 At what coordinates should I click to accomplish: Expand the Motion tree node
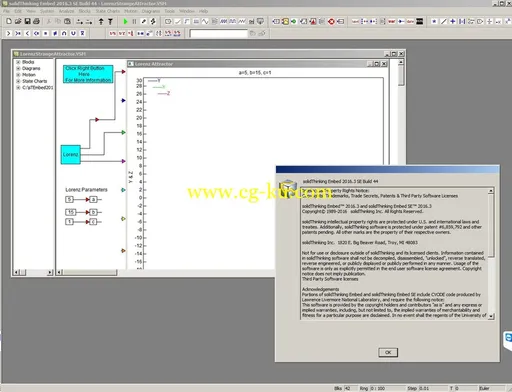[x=18, y=75]
